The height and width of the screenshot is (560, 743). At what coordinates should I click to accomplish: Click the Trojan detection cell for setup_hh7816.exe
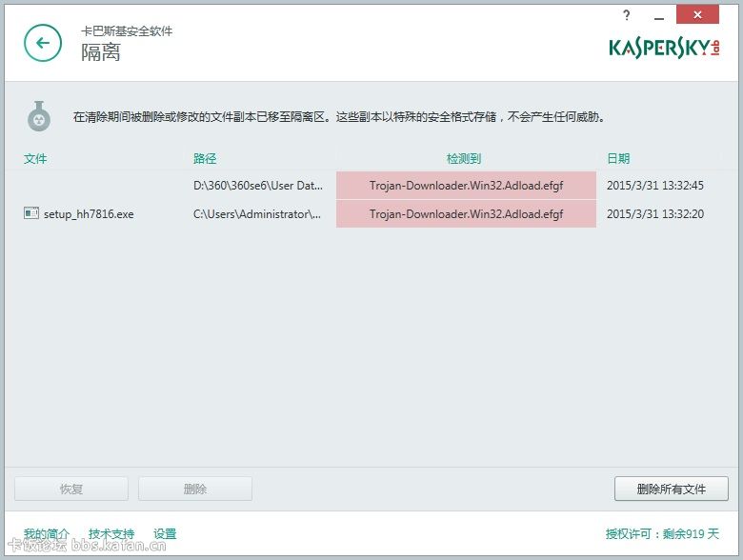click(x=466, y=214)
